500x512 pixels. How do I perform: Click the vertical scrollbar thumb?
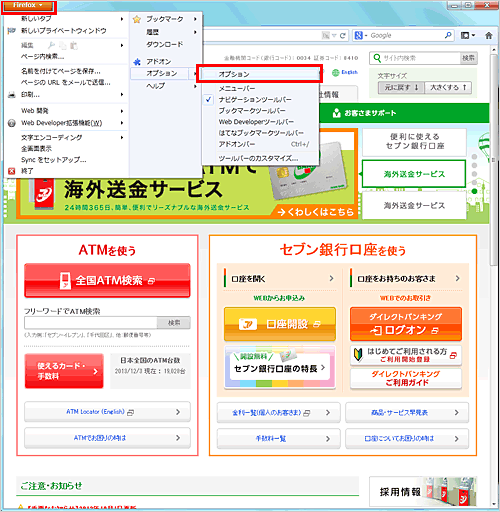[x=494, y=160]
